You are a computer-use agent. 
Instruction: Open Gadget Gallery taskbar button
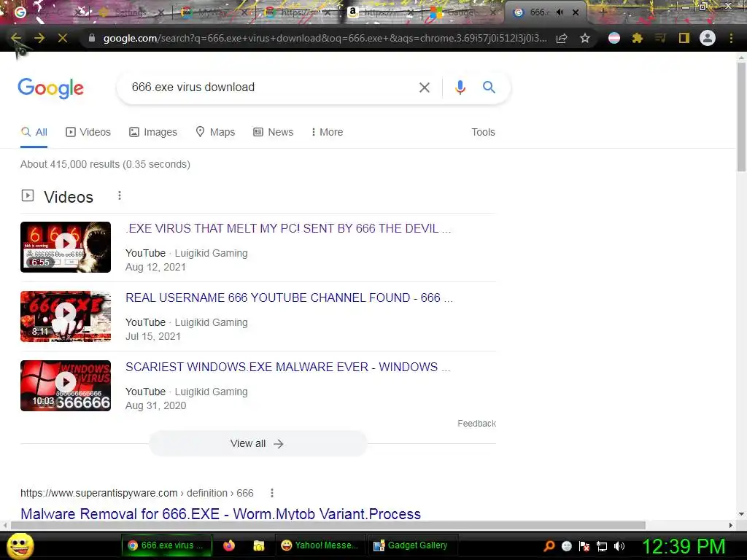pyautogui.click(x=411, y=545)
